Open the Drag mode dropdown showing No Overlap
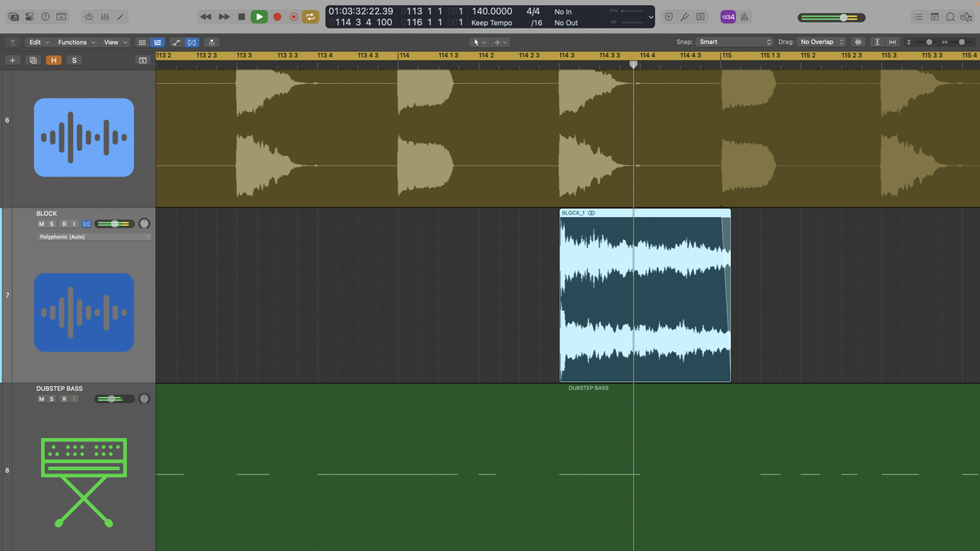 coord(821,42)
